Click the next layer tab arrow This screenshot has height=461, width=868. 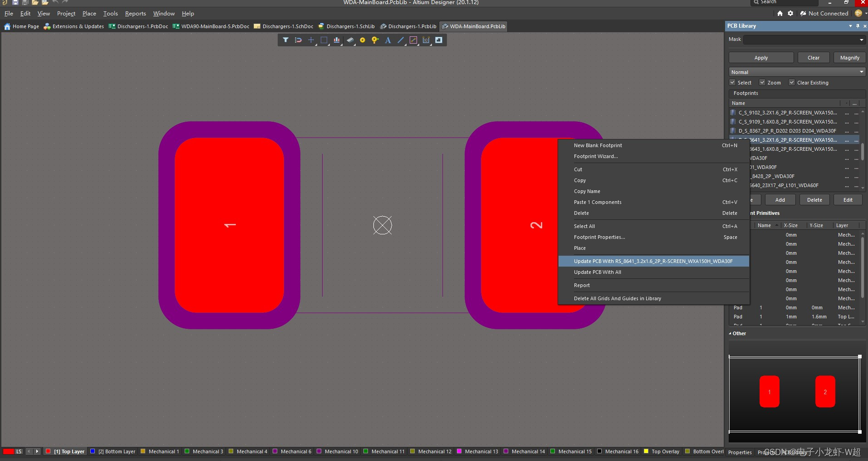pos(37,451)
